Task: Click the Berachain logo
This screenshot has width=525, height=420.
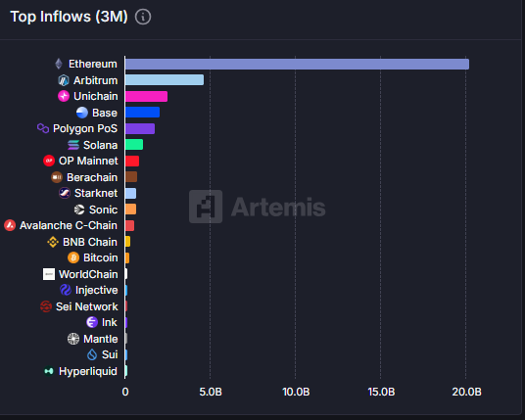Action: click(x=57, y=177)
